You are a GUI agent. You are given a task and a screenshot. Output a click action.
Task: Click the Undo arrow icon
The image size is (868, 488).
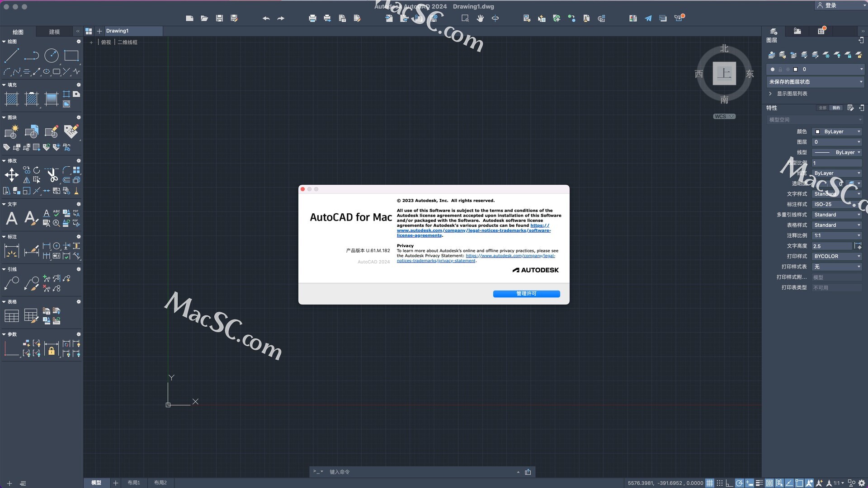(266, 19)
